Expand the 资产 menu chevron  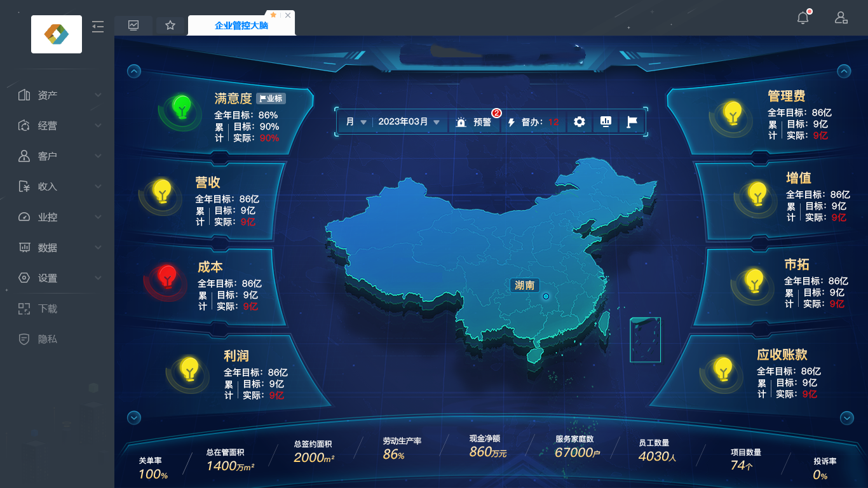[x=98, y=95]
